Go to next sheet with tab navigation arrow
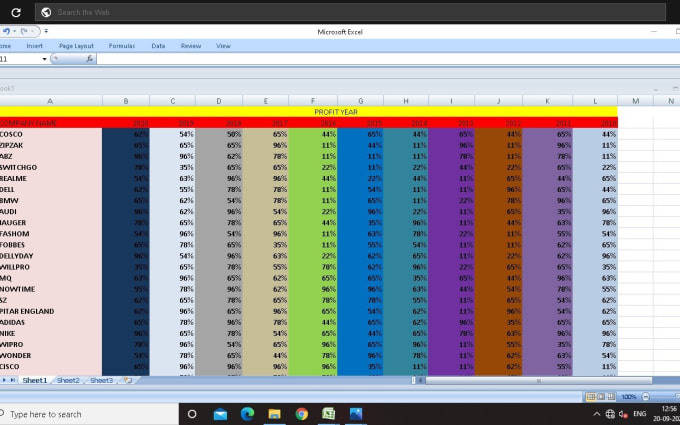The width and height of the screenshot is (680, 425). [x=5, y=380]
